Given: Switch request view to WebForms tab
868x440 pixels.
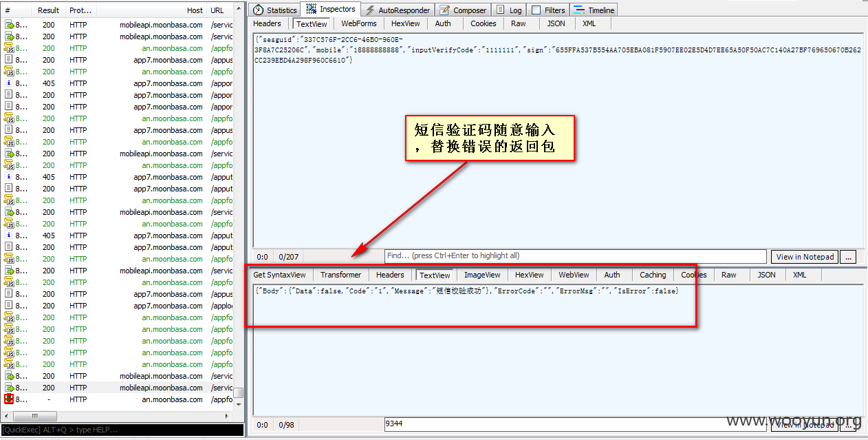Looking at the screenshot, I should (359, 23).
